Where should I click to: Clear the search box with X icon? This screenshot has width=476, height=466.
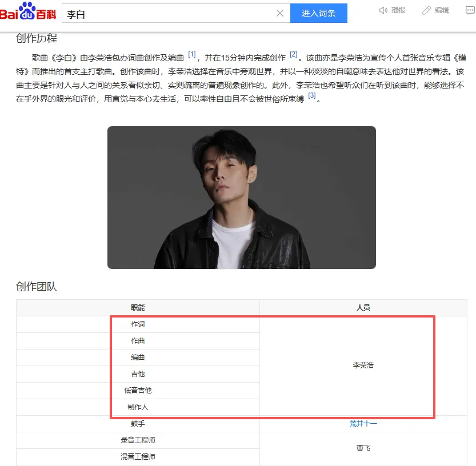click(x=280, y=13)
